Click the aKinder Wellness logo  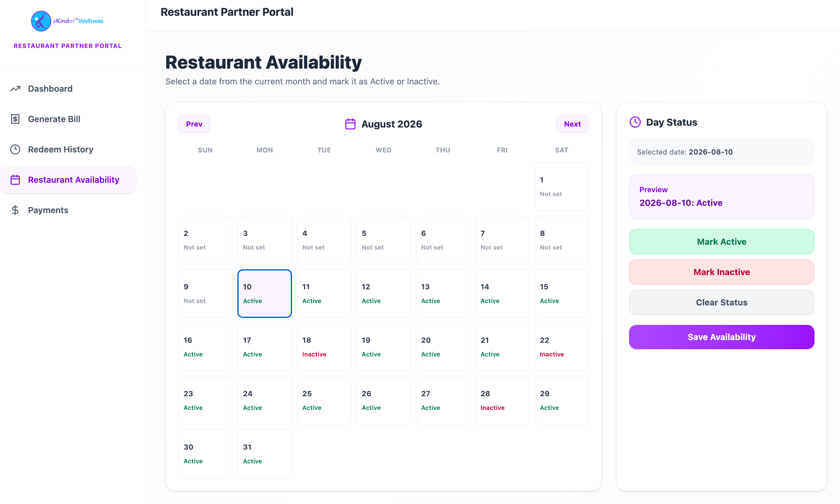click(x=67, y=21)
